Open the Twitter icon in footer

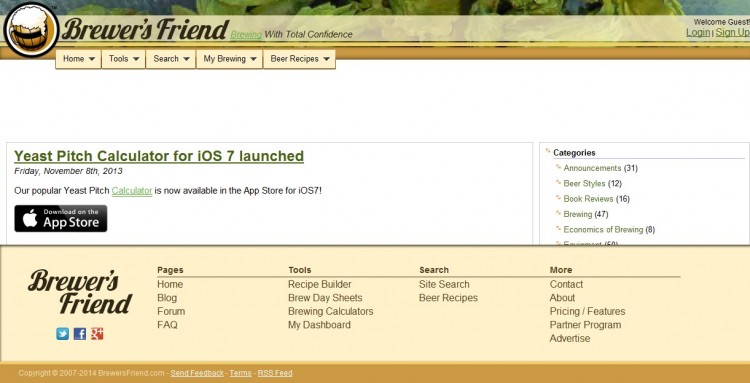pos(63,334)
